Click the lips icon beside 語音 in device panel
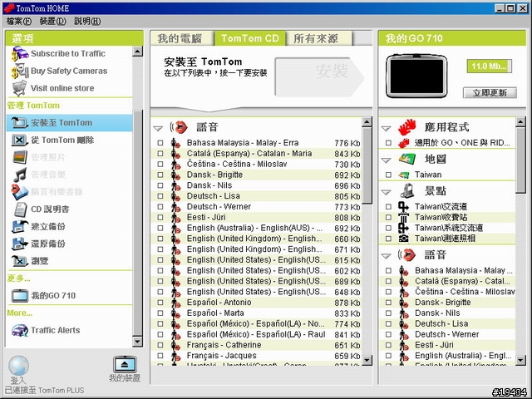This screenshot has width=532, height=399. 406,255
